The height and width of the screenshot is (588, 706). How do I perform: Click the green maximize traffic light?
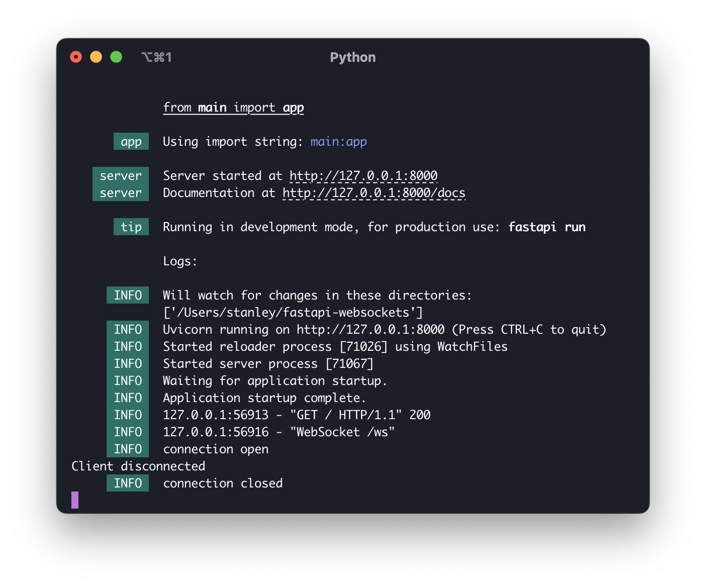pos(116,57)
